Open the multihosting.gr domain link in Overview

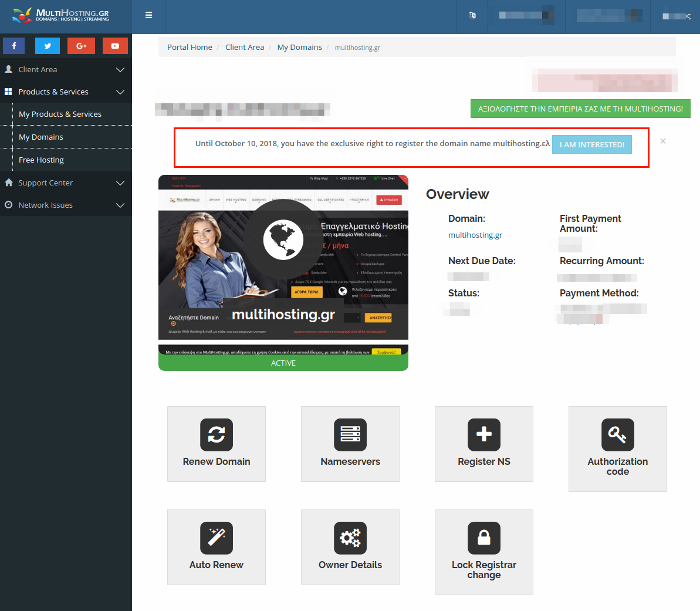click(475, 235)
